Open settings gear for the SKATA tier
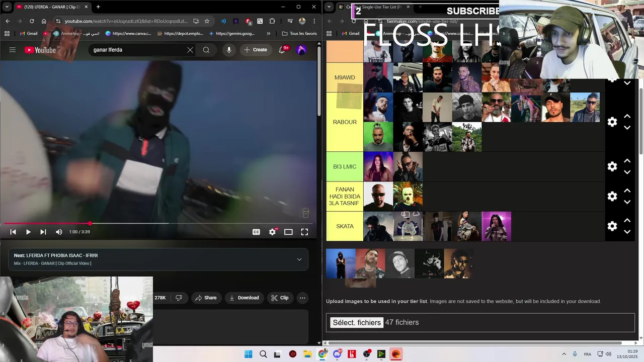Screen dimensions: 644x362 pyautogui.click(x=612, y=226)
